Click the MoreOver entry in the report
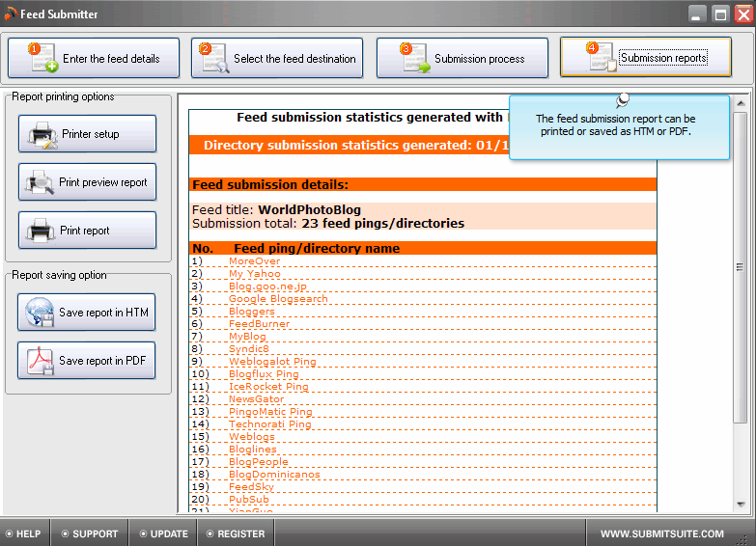 pyautogui.click(x=254, y=260)
